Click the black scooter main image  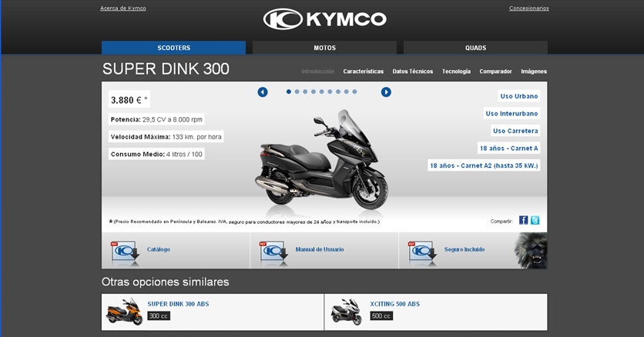click(x=320, y=160)
